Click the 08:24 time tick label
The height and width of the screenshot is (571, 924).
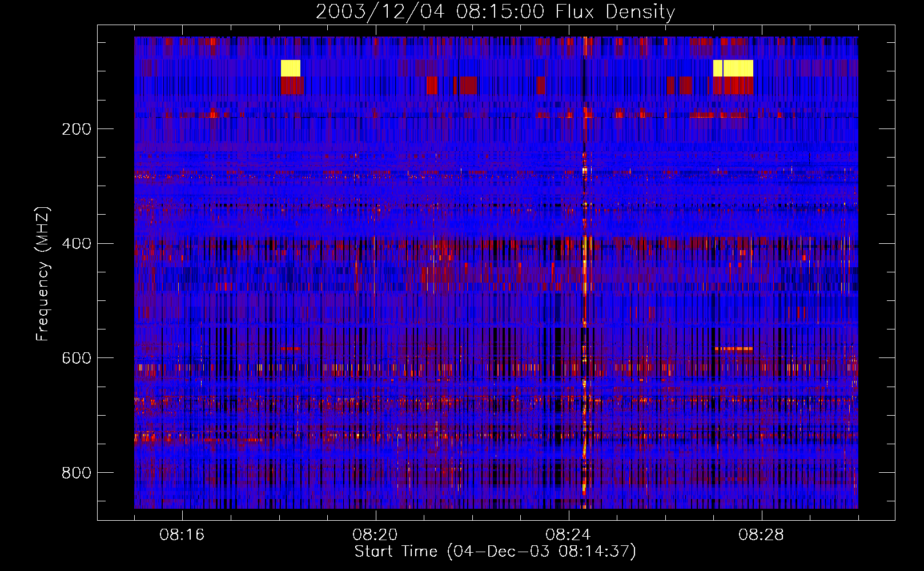[568, 535]
